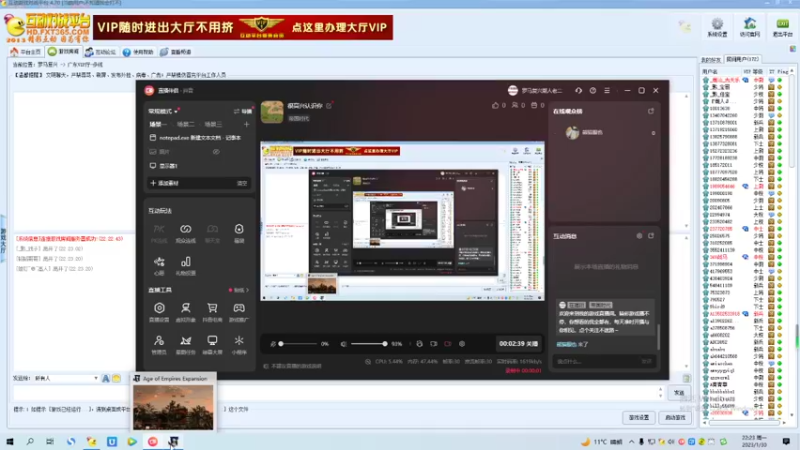Open hamburger menu in live companion title bar
This screenshot has height=450, width=800.
point(607,90)
